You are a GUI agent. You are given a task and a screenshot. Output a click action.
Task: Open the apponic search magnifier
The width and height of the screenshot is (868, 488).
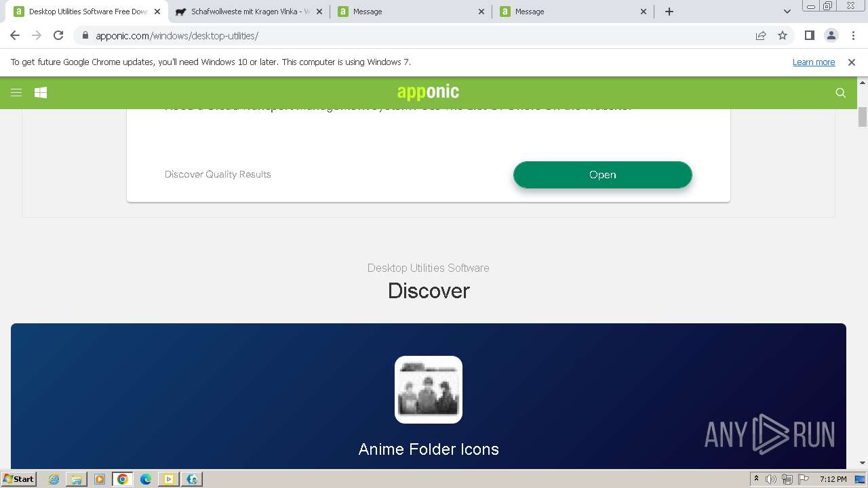pos(841,93)
